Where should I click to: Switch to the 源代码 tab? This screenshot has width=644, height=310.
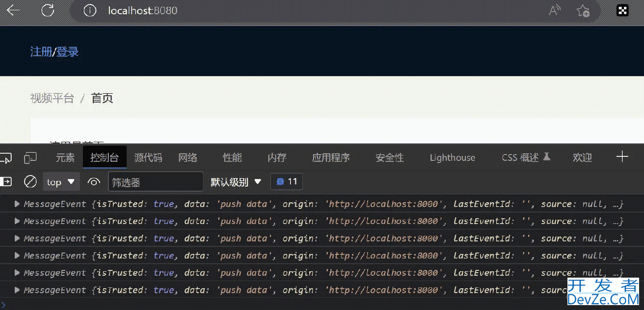pyautogui.click(x=148, y=157)
